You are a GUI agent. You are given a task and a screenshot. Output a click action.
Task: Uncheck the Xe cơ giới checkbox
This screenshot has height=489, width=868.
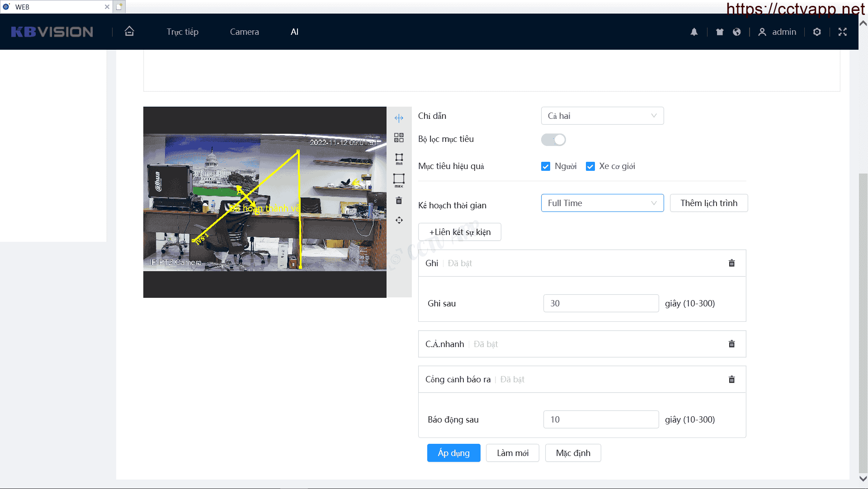590,166
